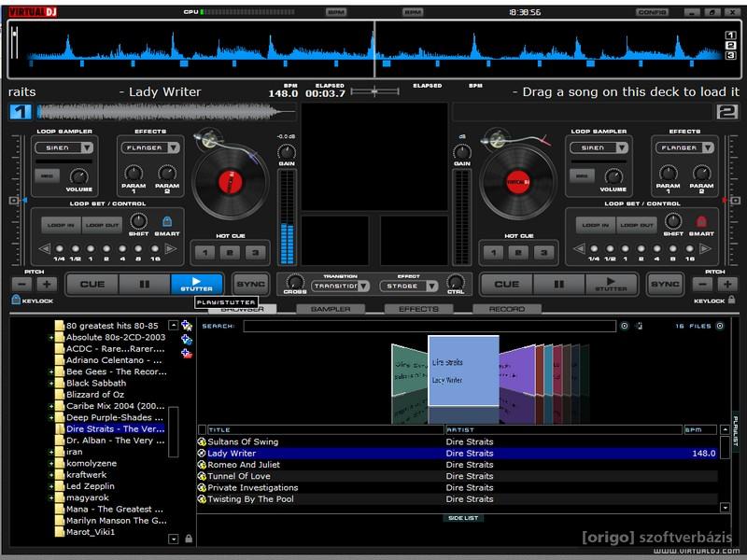Pause deck 2
The width and height of the screenshot is (747, 560).
558,284
